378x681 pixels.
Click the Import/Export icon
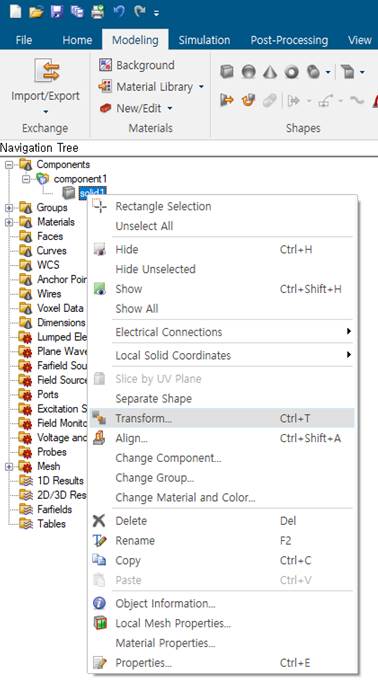coord(46,71)
